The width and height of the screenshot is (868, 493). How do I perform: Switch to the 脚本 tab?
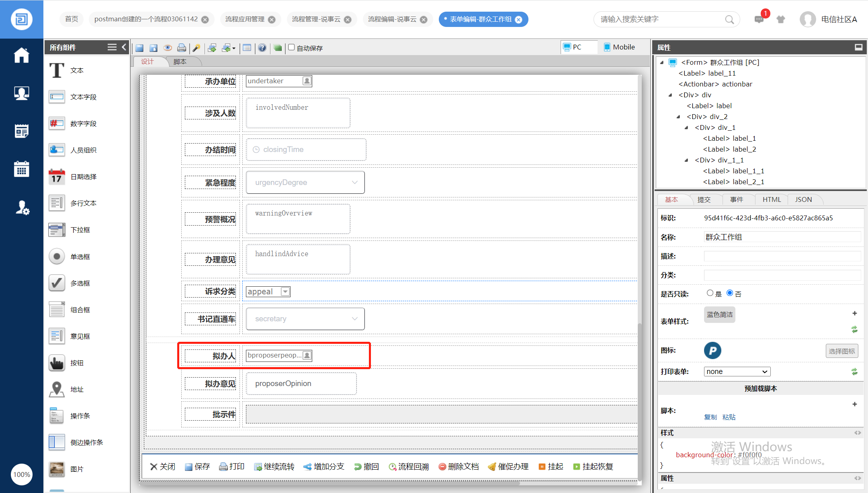pyautogui.click(x=180, y=62)
